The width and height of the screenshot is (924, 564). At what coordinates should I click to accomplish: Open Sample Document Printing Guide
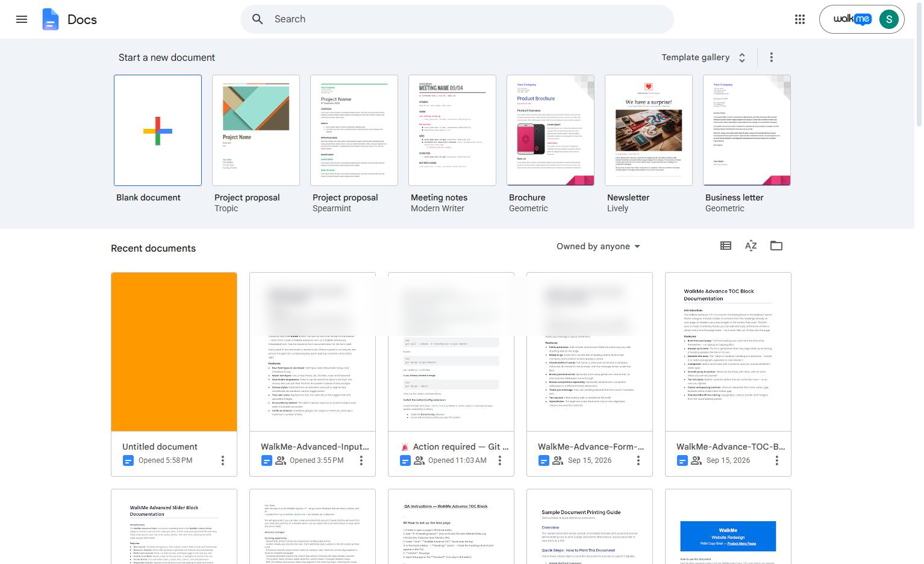(x=590, y=527)
